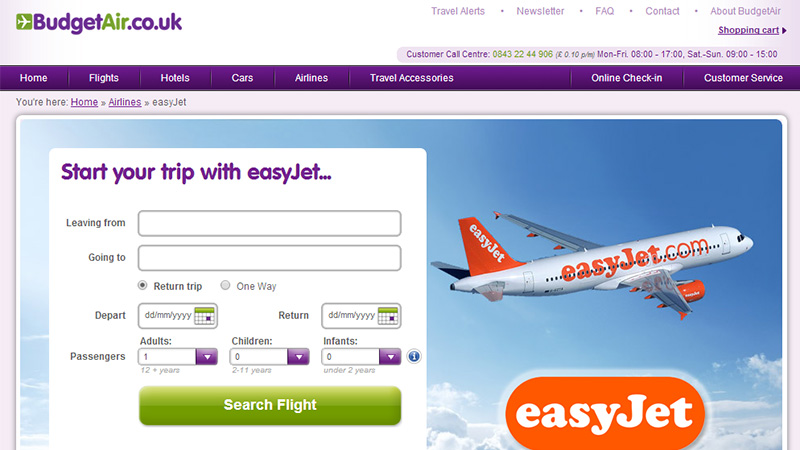Click the Leaving from input field
Image resolution: width=800 pixels, height=450 pixels.
click(269, 223)
